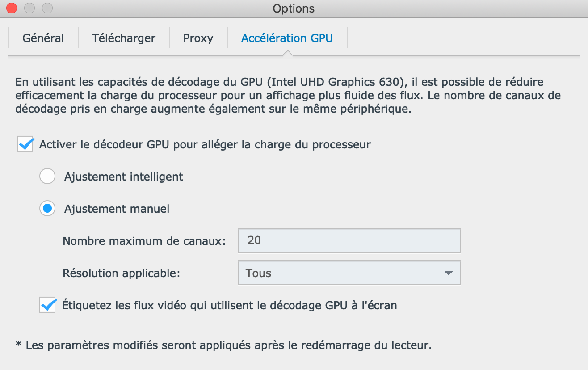
Task: Click the dropdown arrow next to Tous
Action: (449, 273)
